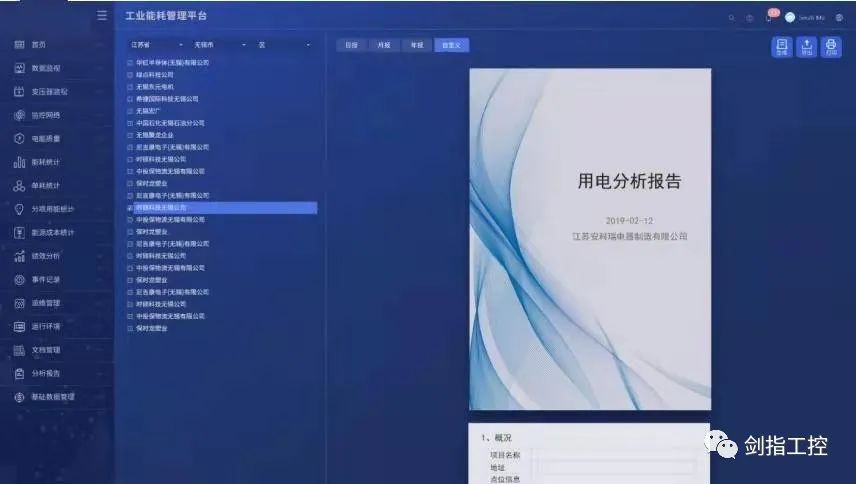Check the 无锡泥厂 checkbox
Image resolution: width=856 pixels, height=484 pixels.
click(130, 111)
